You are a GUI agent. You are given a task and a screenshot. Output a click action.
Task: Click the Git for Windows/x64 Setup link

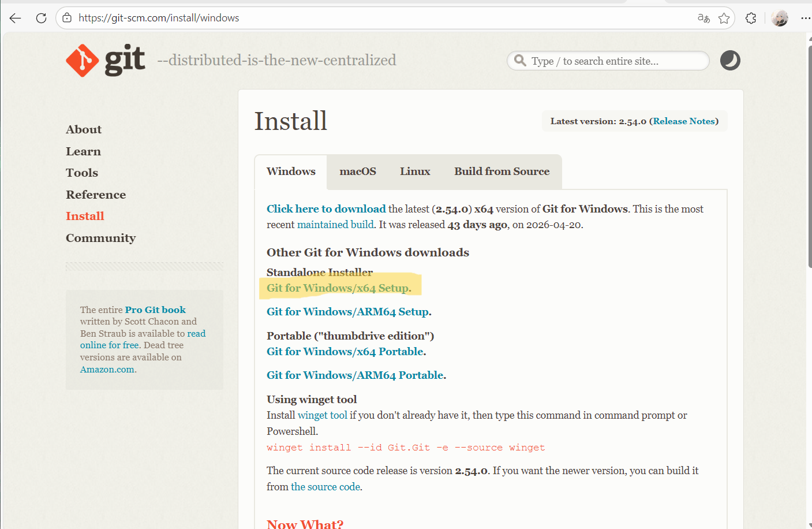click(338, 288)
